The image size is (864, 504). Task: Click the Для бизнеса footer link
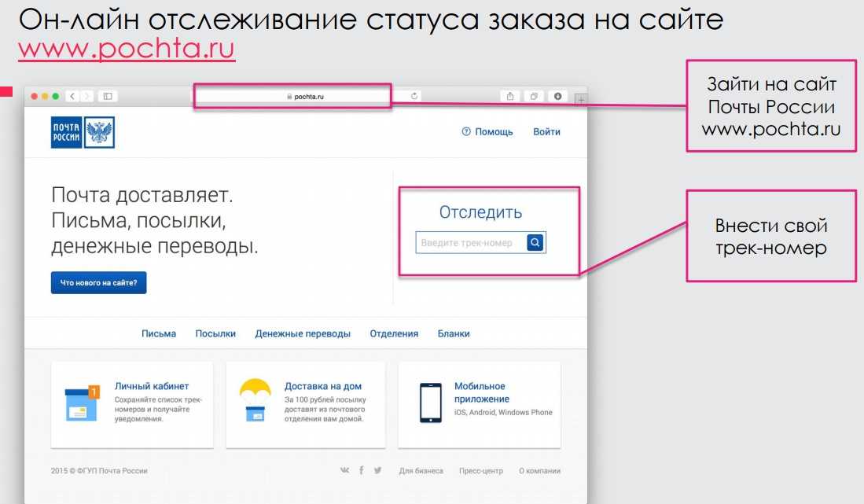point(421,471)
